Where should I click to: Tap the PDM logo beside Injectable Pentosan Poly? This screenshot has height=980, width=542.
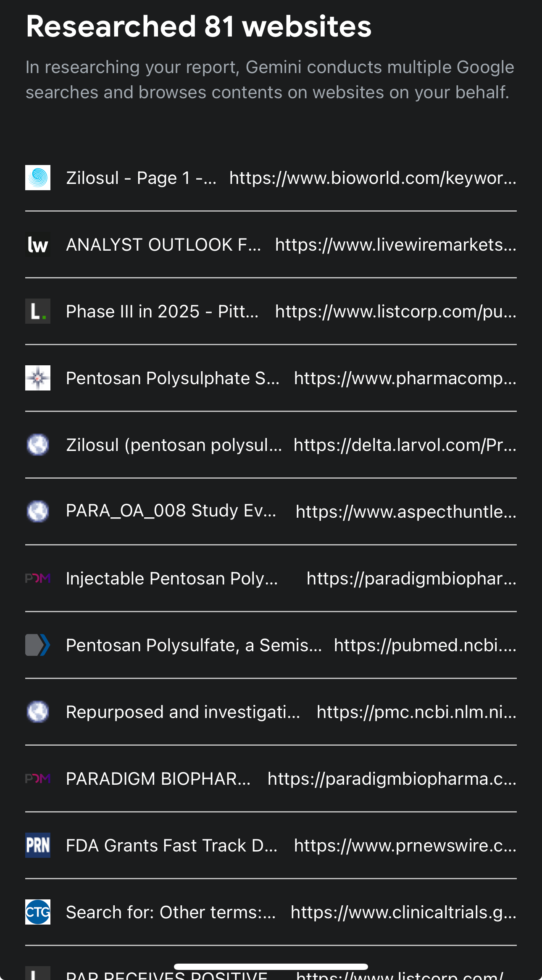click(x=38, y=578)
